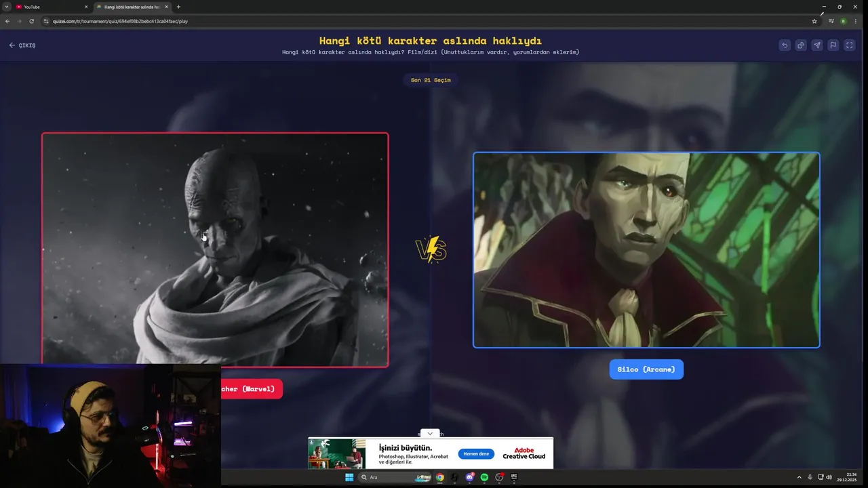Open Windows Start menu
Image resolution: width=868 pixels, height=488 pixels.
click(x=349, y=477)
